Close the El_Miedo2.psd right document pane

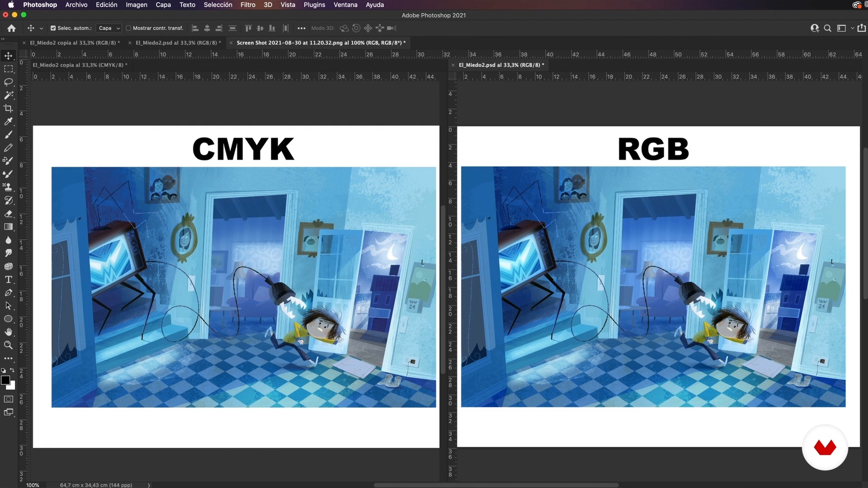coord(453,65)
